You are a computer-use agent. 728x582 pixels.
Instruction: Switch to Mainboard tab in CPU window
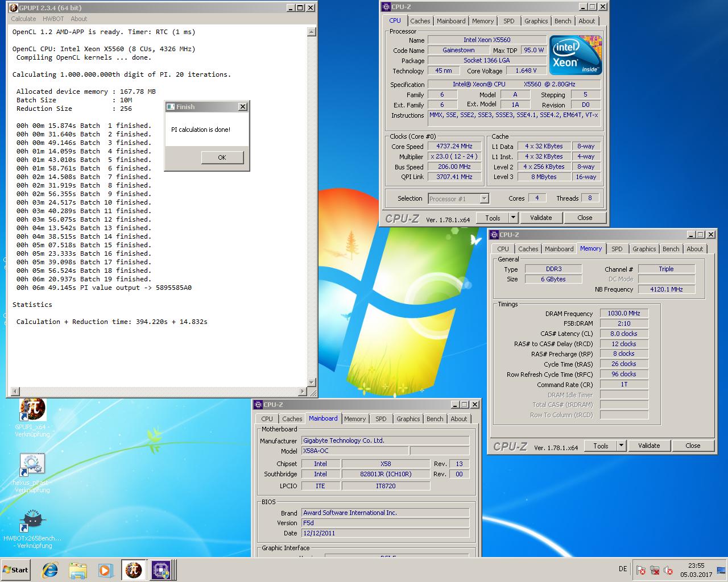pos(451,21)
